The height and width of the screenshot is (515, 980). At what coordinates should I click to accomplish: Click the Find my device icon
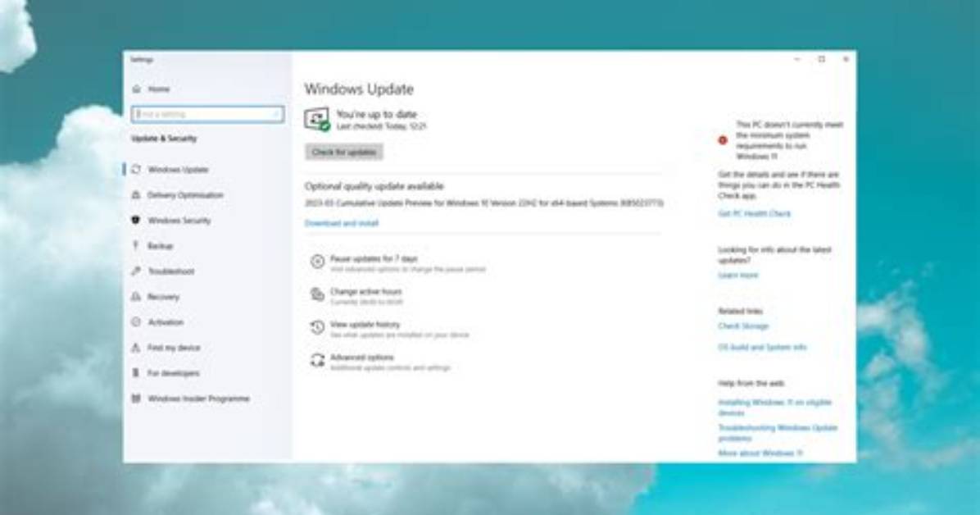pyautogui.click(x=136, y=347)
